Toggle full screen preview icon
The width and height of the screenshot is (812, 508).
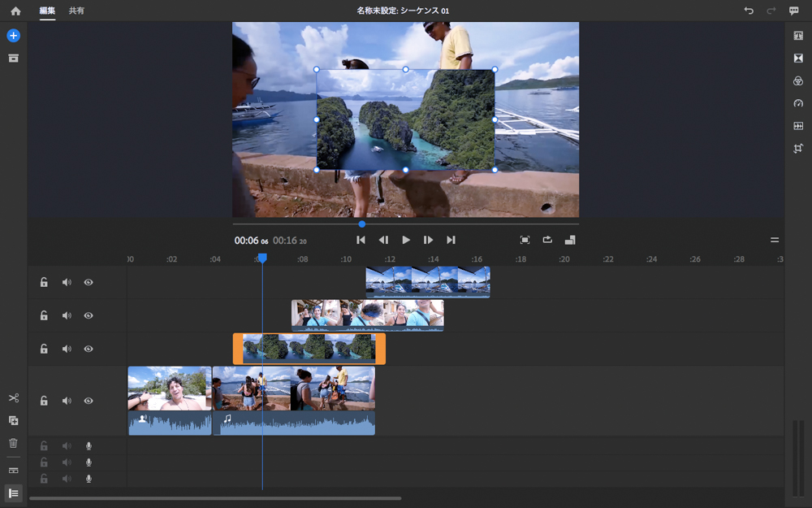(x=525, y=240)
